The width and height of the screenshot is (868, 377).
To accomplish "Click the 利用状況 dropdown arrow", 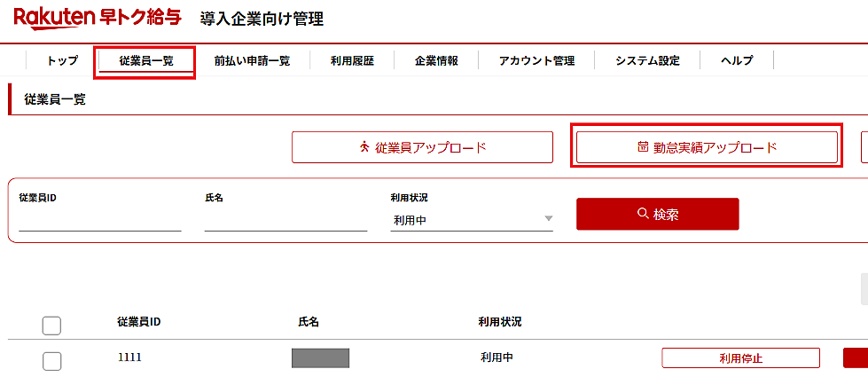I will 548,219.
